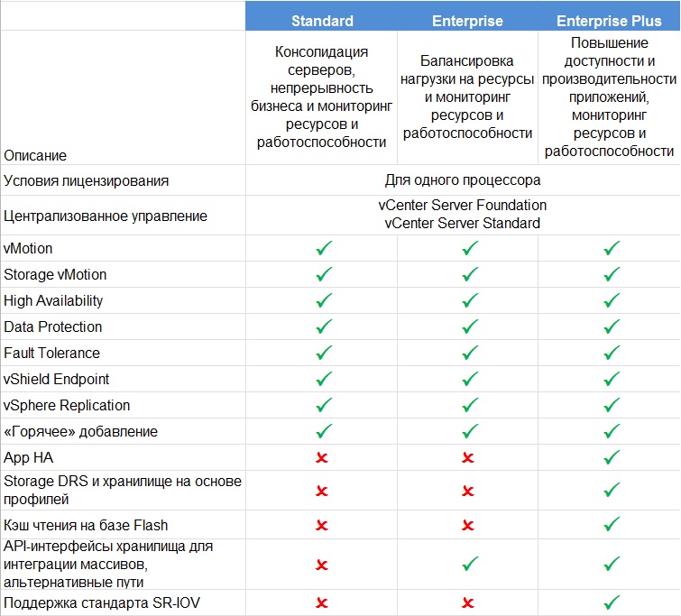Screen dimensions: 681x616
Task: Click the green checkmark for App HA under Enterprise Plus
Action: 612,457
